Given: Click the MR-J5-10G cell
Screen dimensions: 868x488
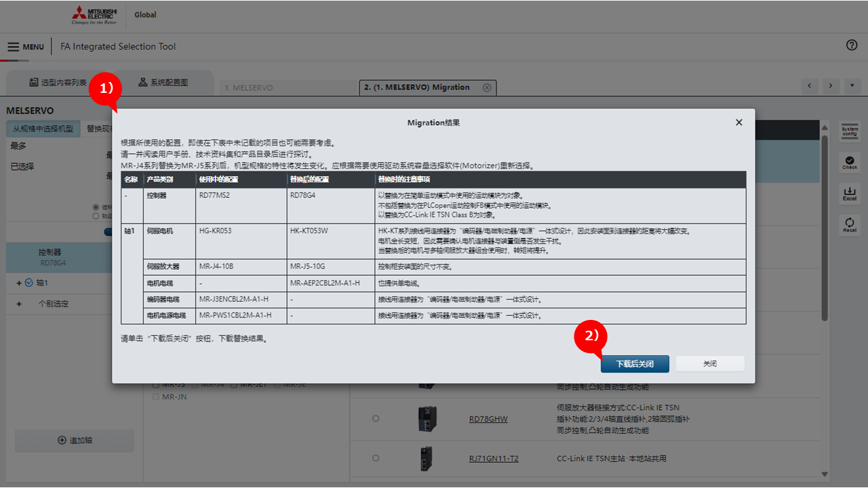Looking at the screenshot, I should coord(331,266).
